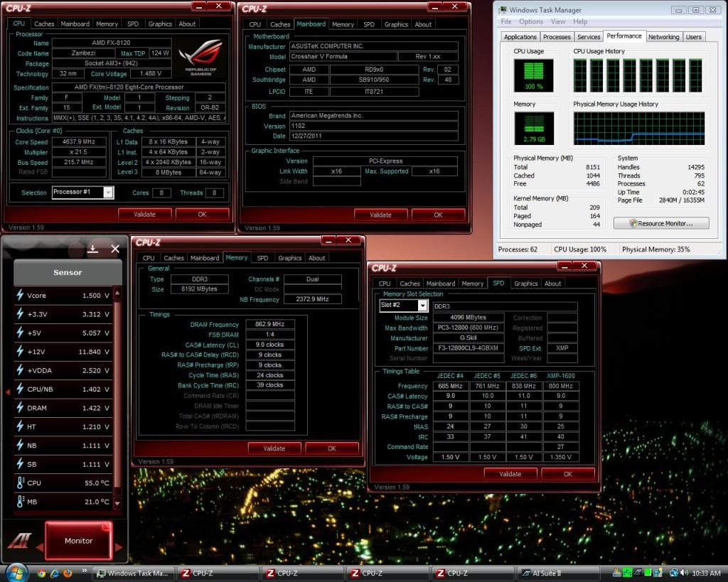Click the thermometer icon next to CPU temperature

pos(20,483)
